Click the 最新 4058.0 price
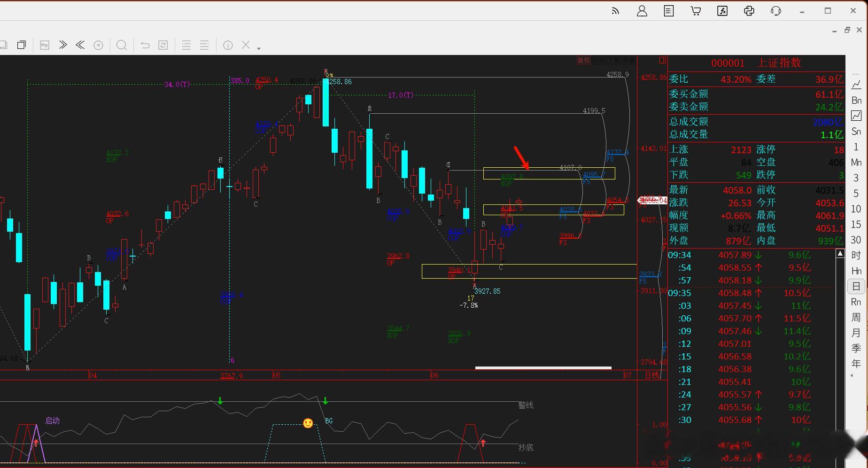868x468 pixels. pyautogui.click(x=737, y=190)
